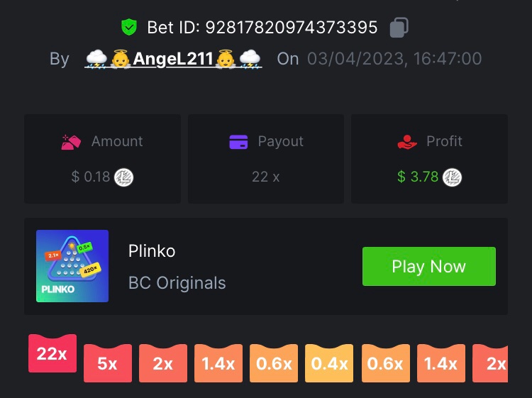Select the first 2x multiplier bucket
This screenshot has width=532, height=398.
click(163, 363)
